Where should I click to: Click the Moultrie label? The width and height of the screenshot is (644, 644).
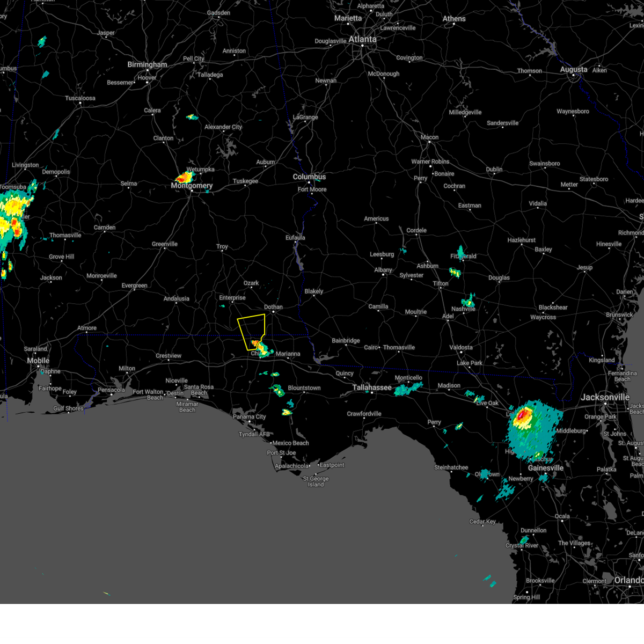416,312
